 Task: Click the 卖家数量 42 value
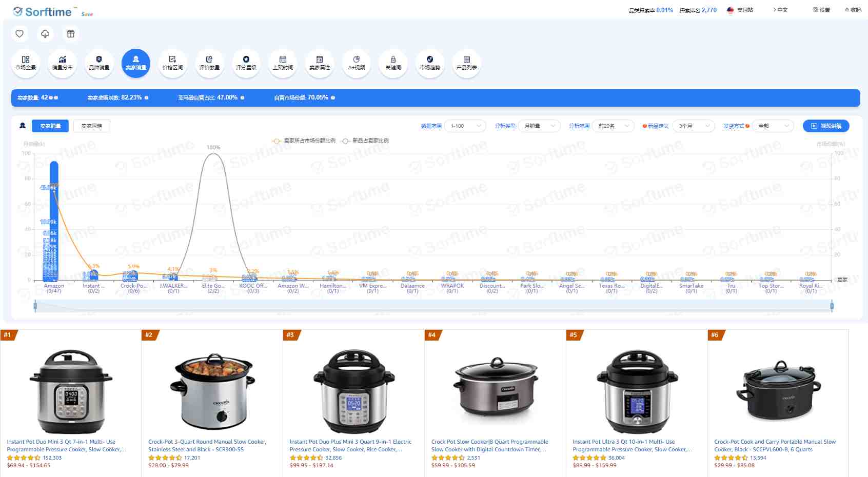(44, 97)
